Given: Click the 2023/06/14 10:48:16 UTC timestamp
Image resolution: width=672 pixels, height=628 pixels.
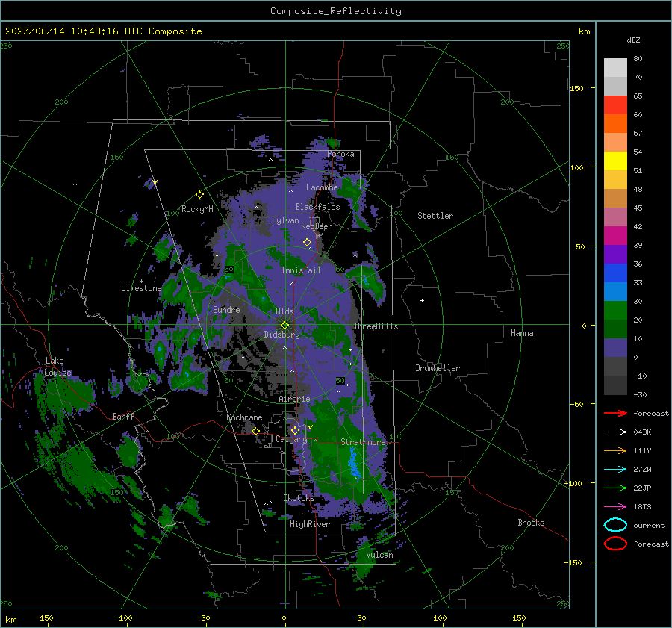Looking at the screenshot, I should point(103,31).
